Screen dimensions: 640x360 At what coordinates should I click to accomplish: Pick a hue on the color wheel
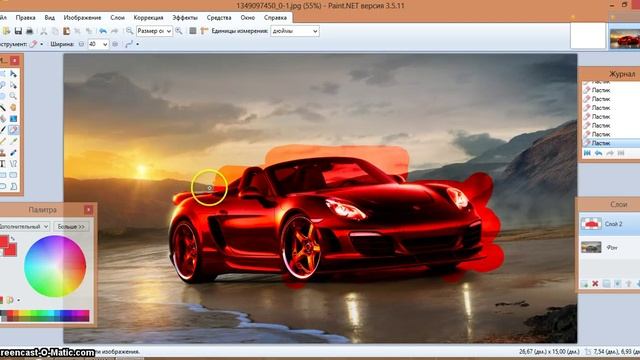coord(55,266)
